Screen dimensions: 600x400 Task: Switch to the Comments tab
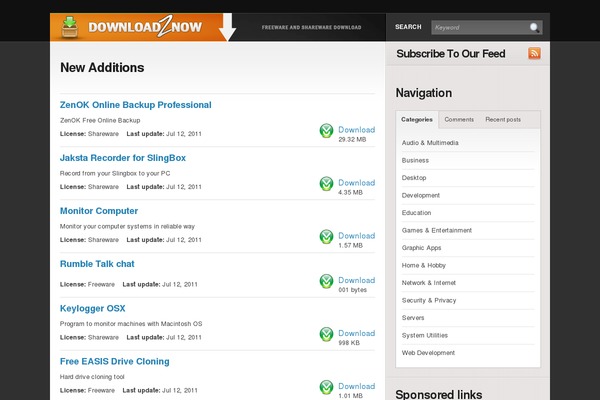click(x=459, y=119)
